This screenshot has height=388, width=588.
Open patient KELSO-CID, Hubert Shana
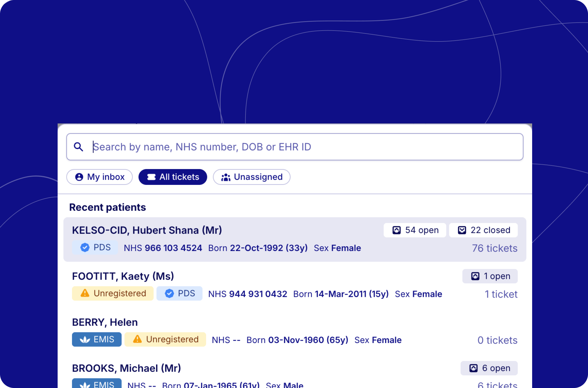pos(295,240)
